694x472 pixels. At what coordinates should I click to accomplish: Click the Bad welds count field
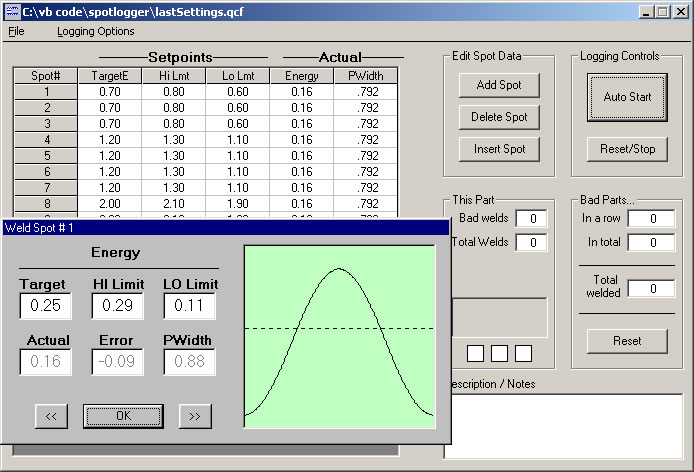[x=532, y=219]
